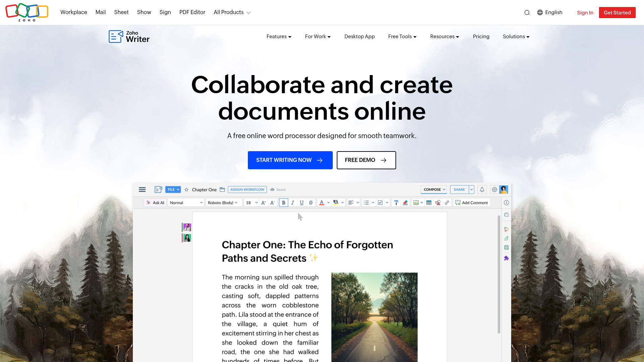Click the START WRITING NOW button
This screenshot has width=644, height=362.
(x=290, y=160)
